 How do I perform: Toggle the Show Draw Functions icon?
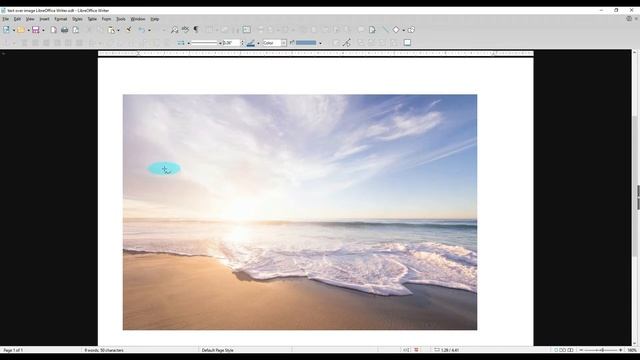pos(411,29)
